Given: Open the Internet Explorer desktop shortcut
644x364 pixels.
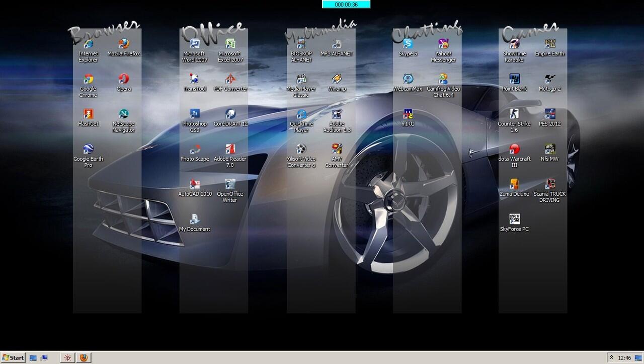Looking at the screenshot, I should click(x=89, y=44).
